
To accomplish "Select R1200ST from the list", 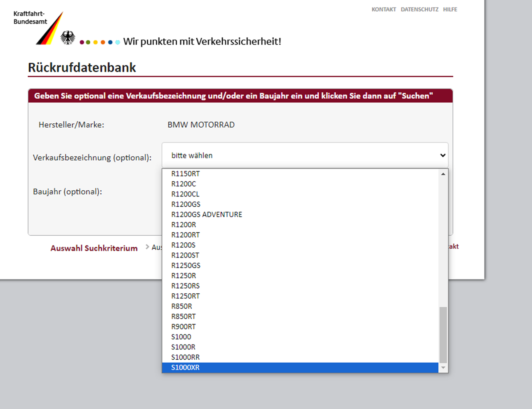I will click(x=300, y=255).
